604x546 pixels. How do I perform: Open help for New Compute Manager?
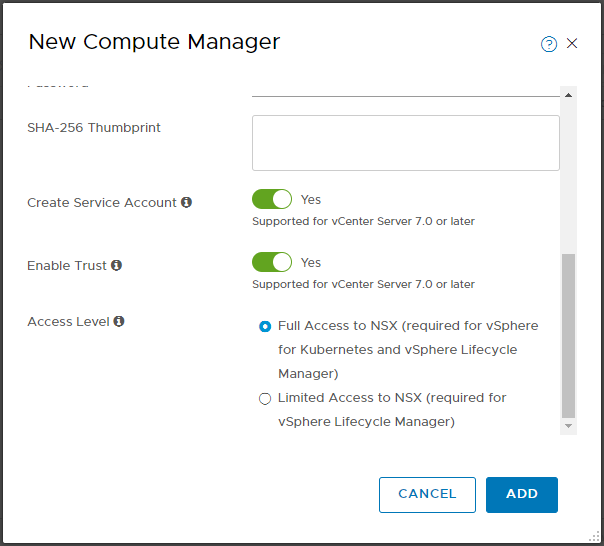549,44
